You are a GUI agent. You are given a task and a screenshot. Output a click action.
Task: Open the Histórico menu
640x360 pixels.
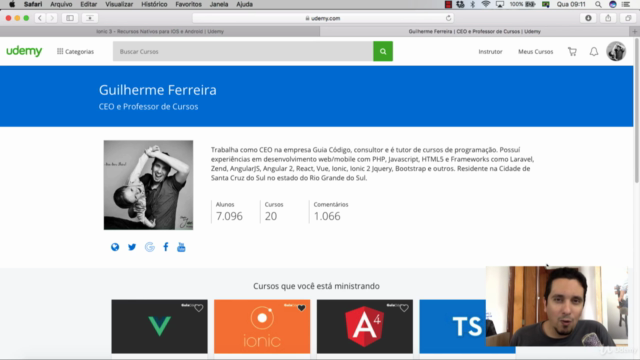point(154,4)
